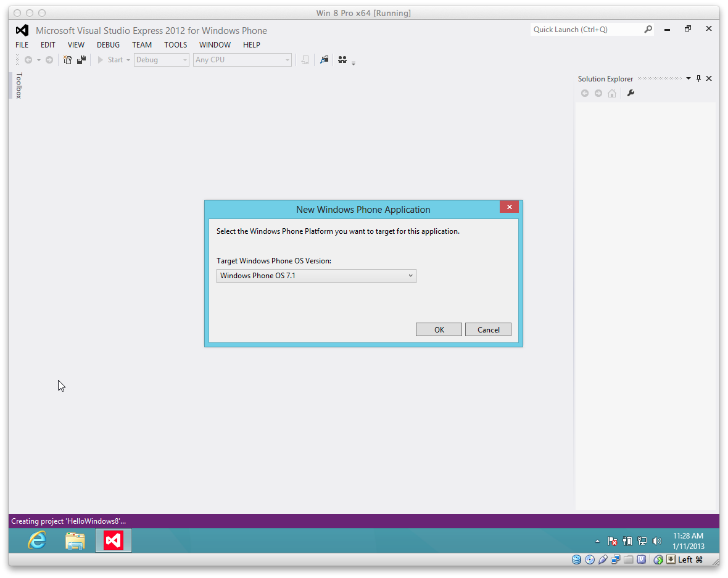Open Target Windows Phone OS Version dropdown
This screenshot has height=578, width=728.
[x=316, y=276]
